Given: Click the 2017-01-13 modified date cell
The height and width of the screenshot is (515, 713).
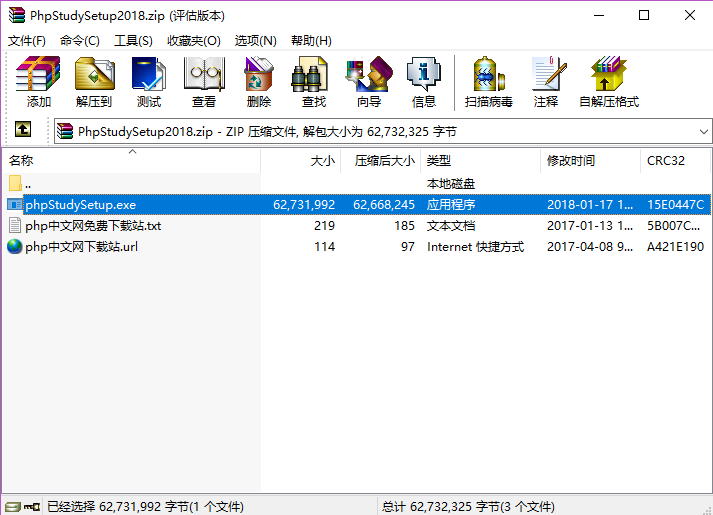Looking at the screenshot, I should (590, 226).
